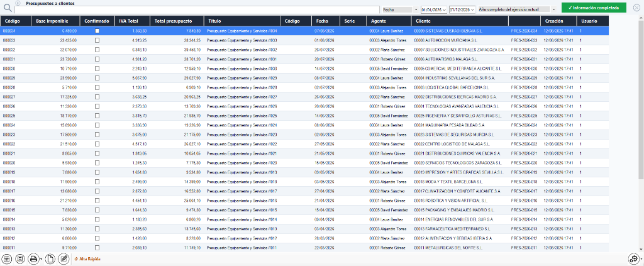Image resolution: width=644 pixels, height=266 pixels.
Task: Sort by Agente column header
Action: coord(389,21)
